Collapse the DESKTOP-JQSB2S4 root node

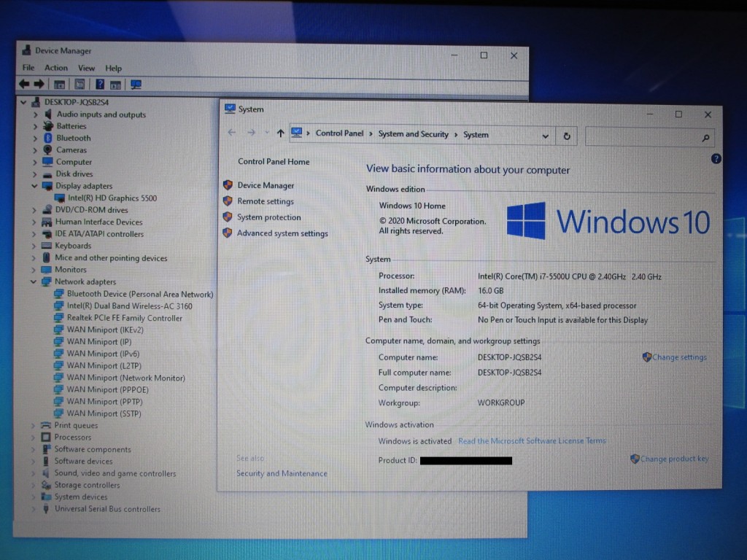(23, 102)
